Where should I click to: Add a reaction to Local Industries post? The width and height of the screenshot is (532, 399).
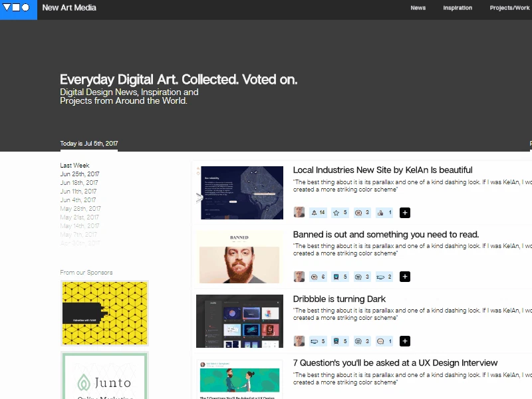[x=405, y=213]
